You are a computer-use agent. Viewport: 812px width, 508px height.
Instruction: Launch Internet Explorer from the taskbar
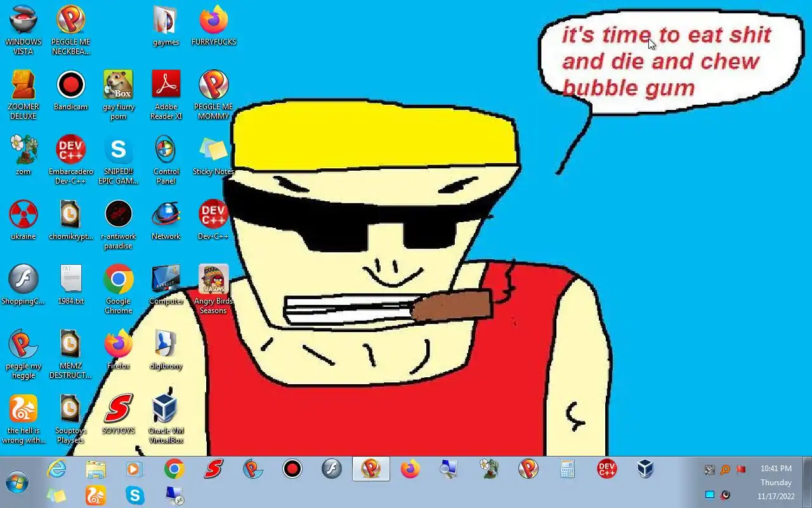pos(57,469)
